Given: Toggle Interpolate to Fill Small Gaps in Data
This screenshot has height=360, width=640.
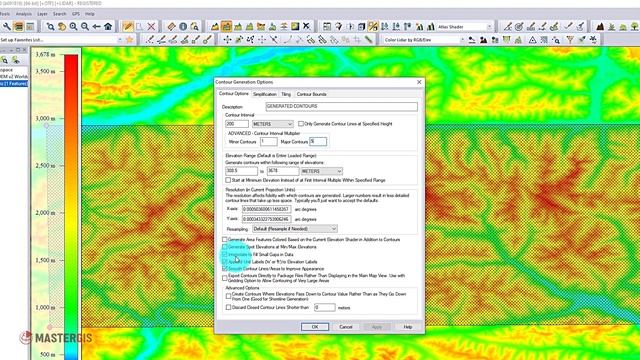Looking at the screenshot, I should [224, 254].
